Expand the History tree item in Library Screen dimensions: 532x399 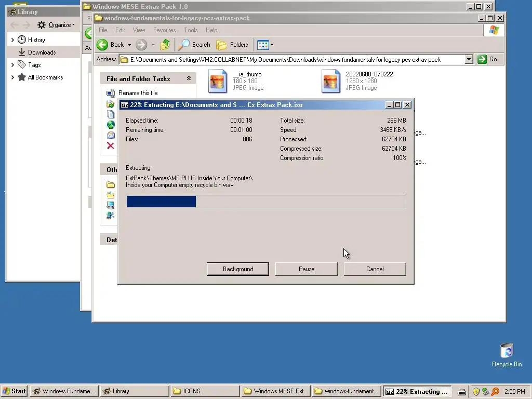pos(12,39)
